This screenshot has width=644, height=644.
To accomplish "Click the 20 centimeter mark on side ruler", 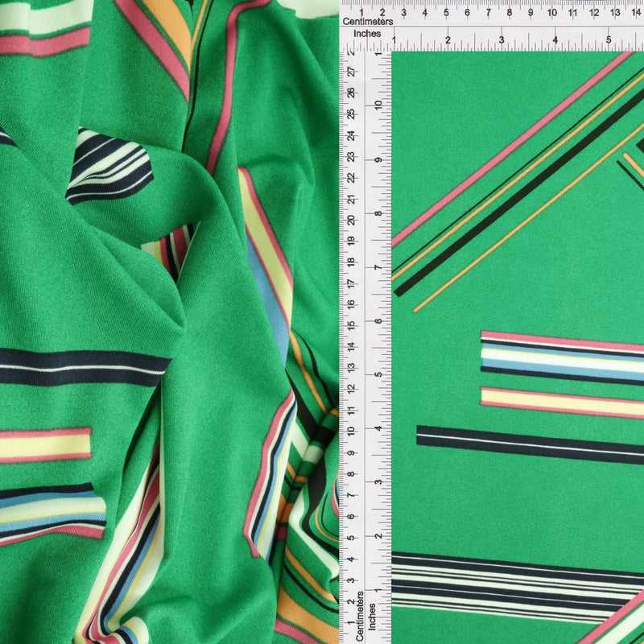I will click(351, 220).
